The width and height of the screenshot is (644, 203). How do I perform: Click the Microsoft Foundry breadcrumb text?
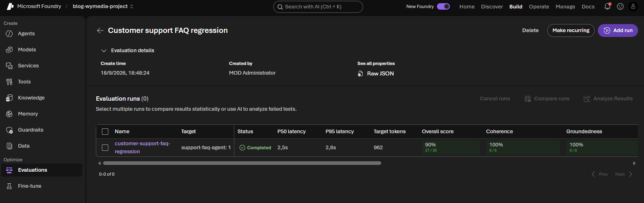coord(39,6)
